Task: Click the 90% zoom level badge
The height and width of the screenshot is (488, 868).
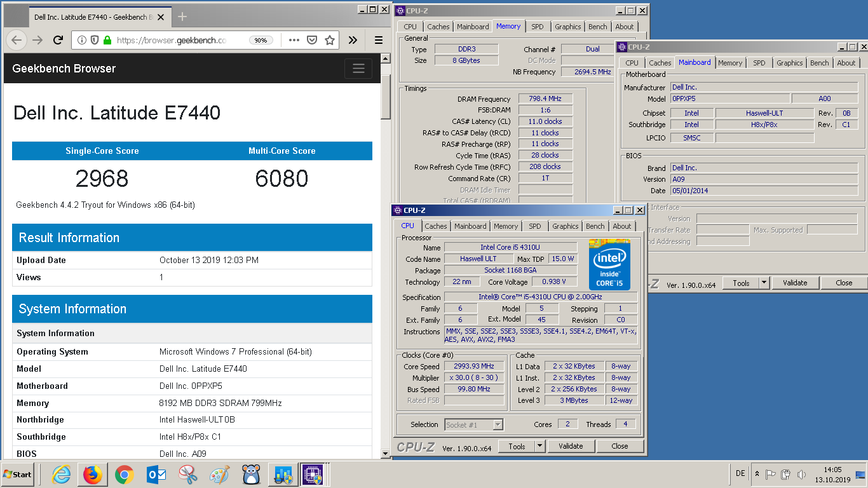Action: pyautogui.click(x=261, y=40)
